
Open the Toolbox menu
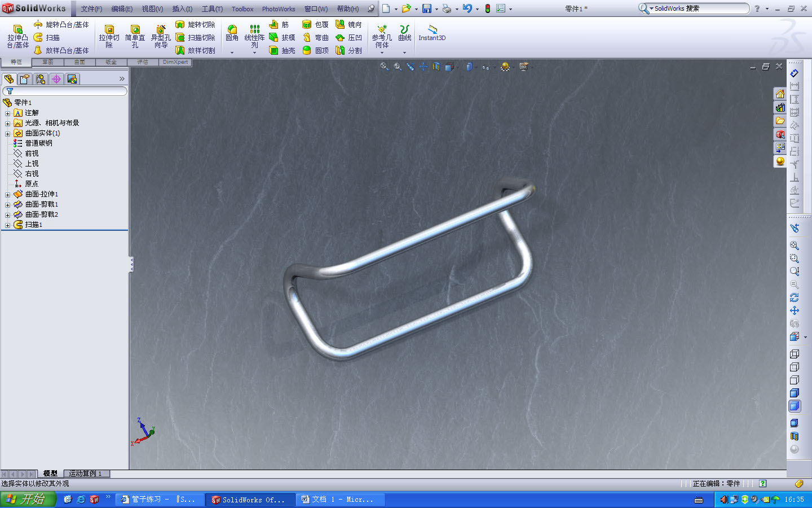(x=242, y=9)
